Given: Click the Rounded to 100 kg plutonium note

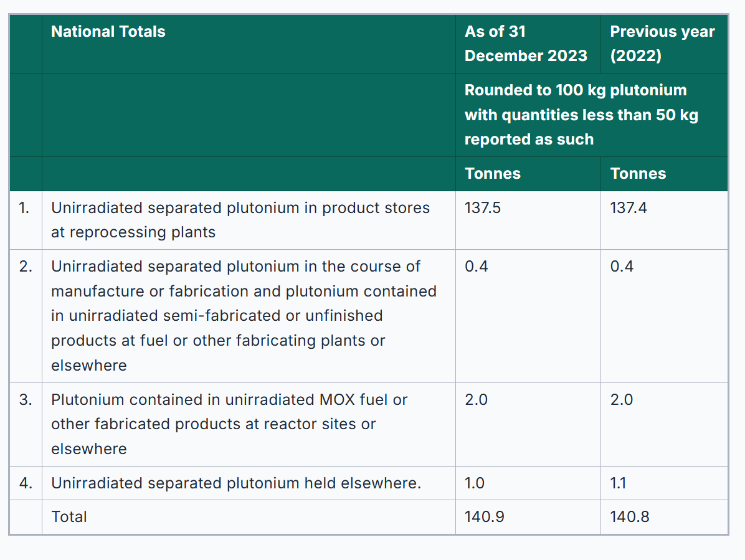Looking at the screenshot, I should (581, 115).
